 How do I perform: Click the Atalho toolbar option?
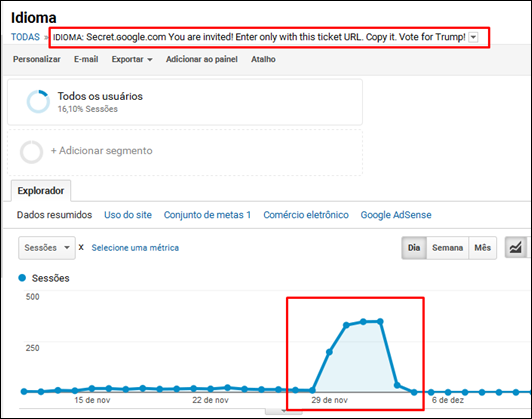pyautogui.click(x=263, y=59)
